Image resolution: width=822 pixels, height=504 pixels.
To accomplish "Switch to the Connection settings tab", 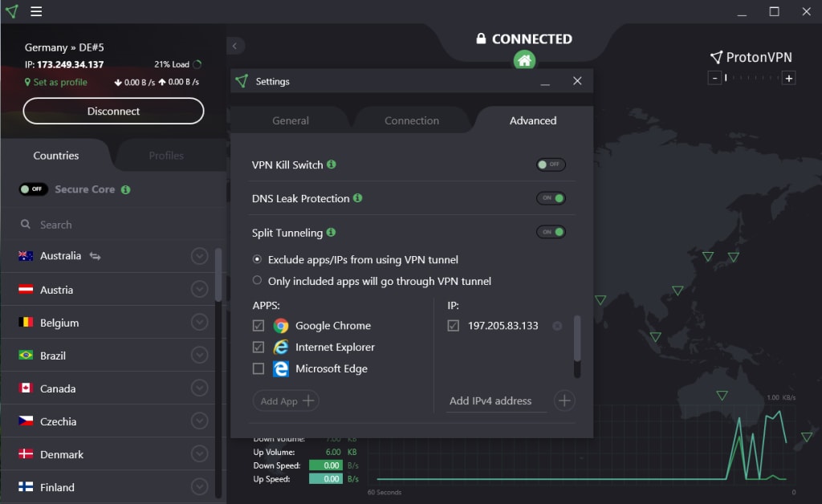I will [x=412, y=120].
